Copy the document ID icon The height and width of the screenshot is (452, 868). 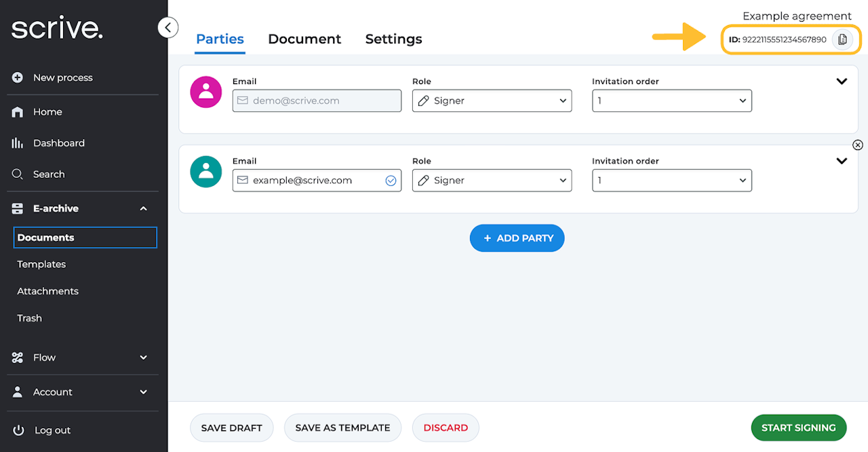(842, 39)
